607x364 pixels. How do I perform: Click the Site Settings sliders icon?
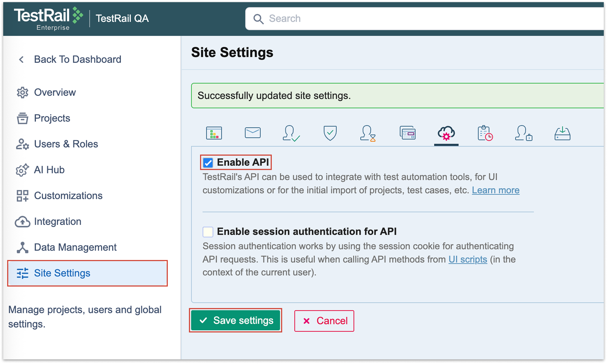(22, 273)
